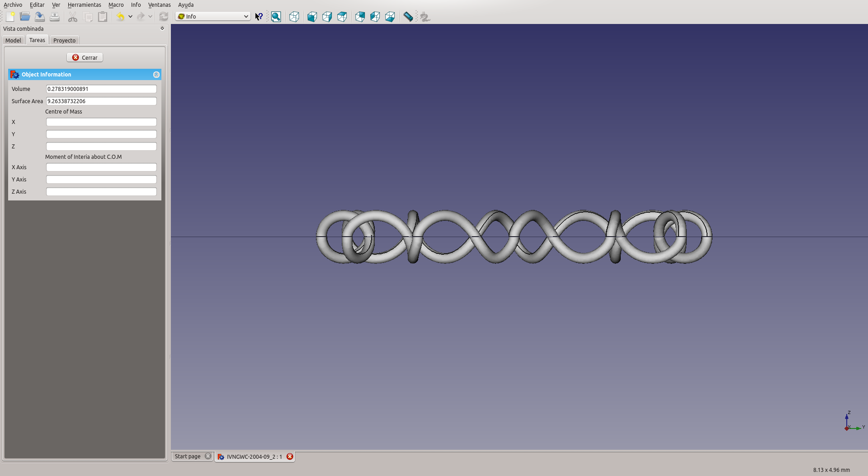Copy the selection
868x476 pixels.
coord(88,17)
